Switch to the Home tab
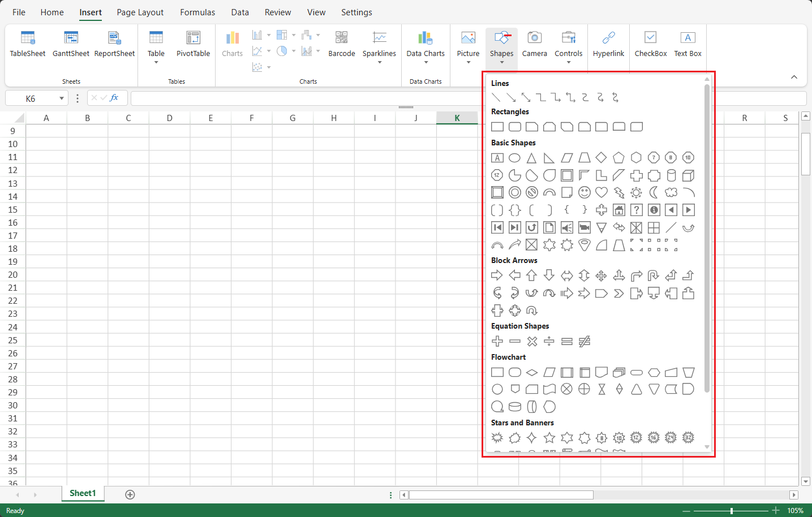 click(52, 12)
